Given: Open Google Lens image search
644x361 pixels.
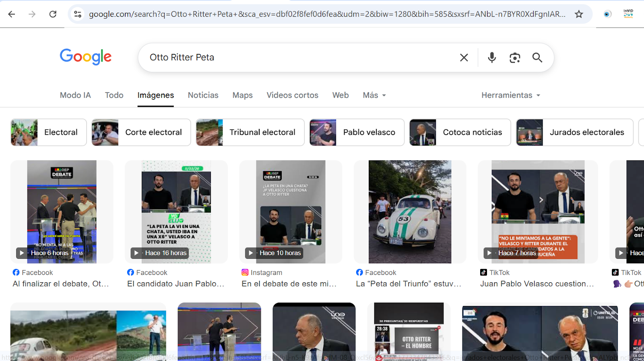Looking at the screenshot, I should [514, 57].
